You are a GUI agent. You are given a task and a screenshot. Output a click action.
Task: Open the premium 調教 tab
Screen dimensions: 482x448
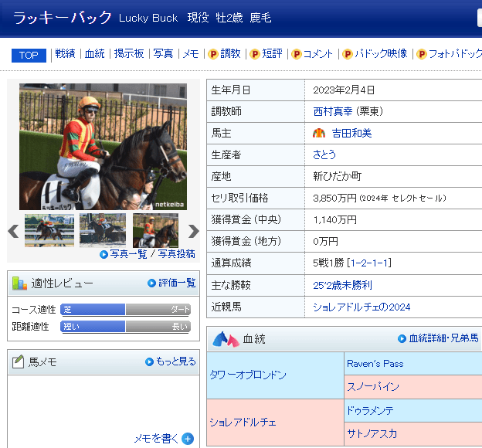pos(230,54)
